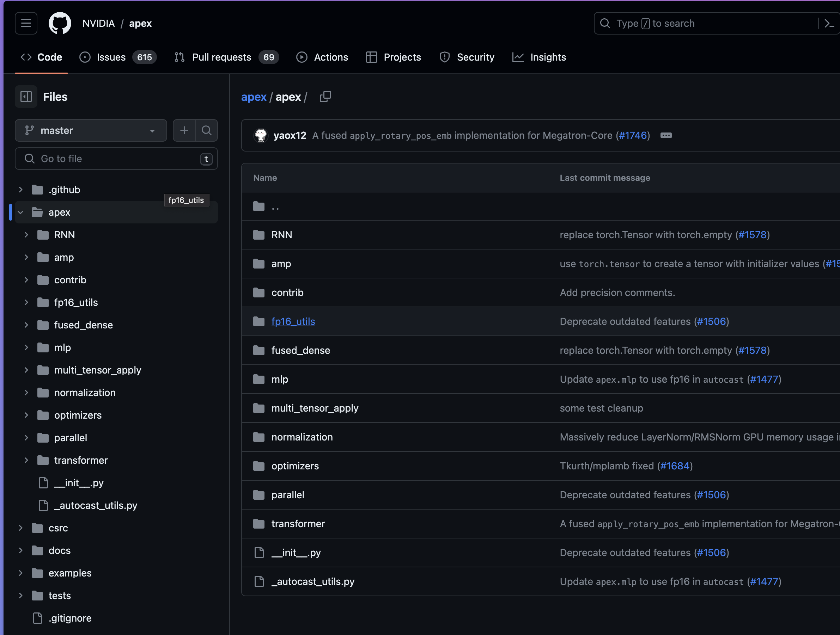
Task: Open the hamburger navigation menu
Action: [26, 23]
